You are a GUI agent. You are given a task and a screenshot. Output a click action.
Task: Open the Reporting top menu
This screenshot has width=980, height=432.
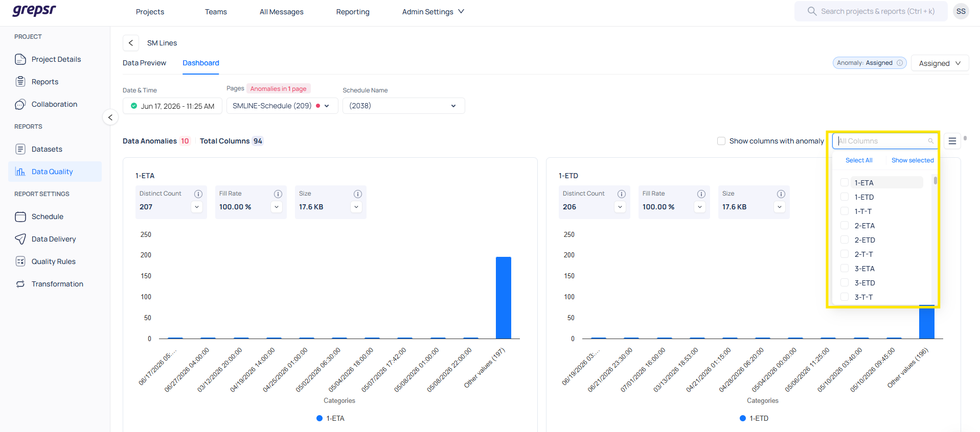tap(353, 12)
